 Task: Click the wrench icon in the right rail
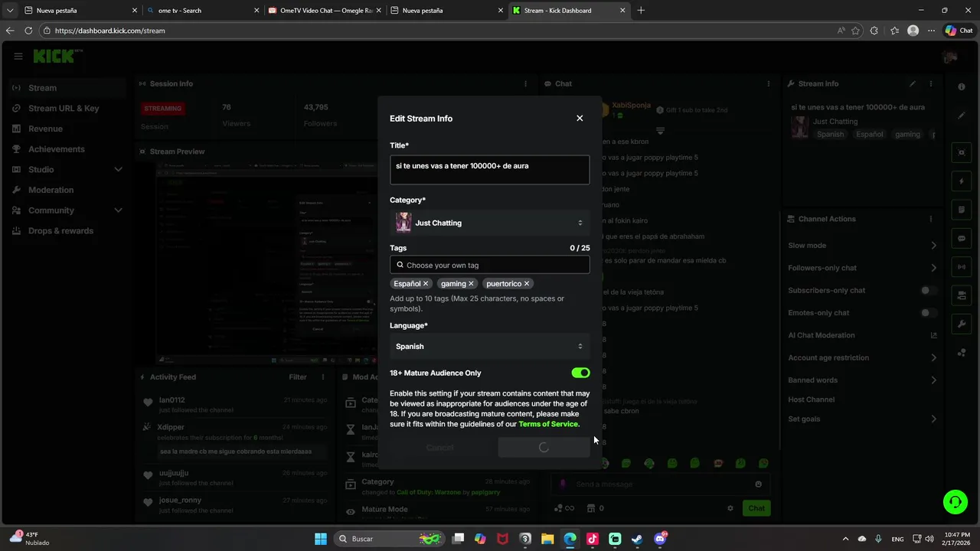962,324
